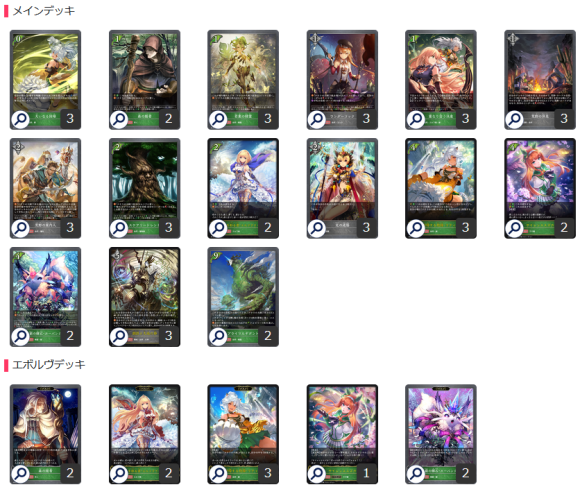
Task: Select the orange-haired girl evolve card with count 1
Action: 342,434
